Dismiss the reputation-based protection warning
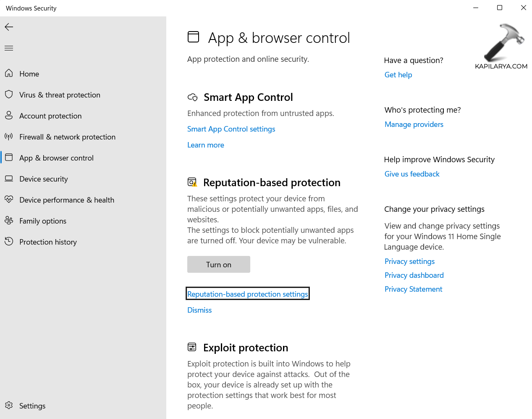Screen dimensions: 532x419 (x=199, y=310)
